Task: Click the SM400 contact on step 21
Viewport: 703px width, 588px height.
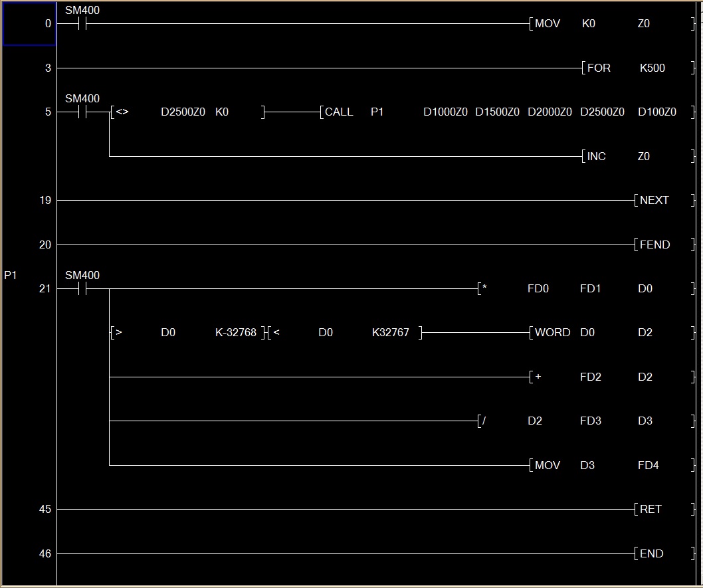Action: (x=82, y=289)
